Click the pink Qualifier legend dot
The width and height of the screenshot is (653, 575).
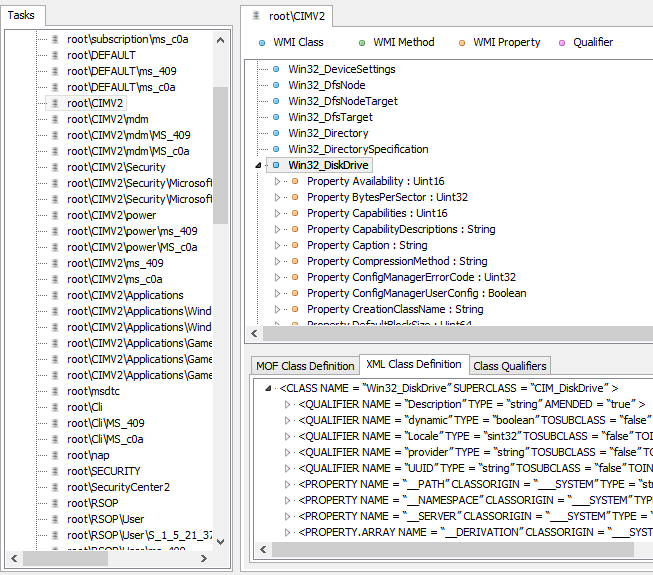(x=562, y=43)
